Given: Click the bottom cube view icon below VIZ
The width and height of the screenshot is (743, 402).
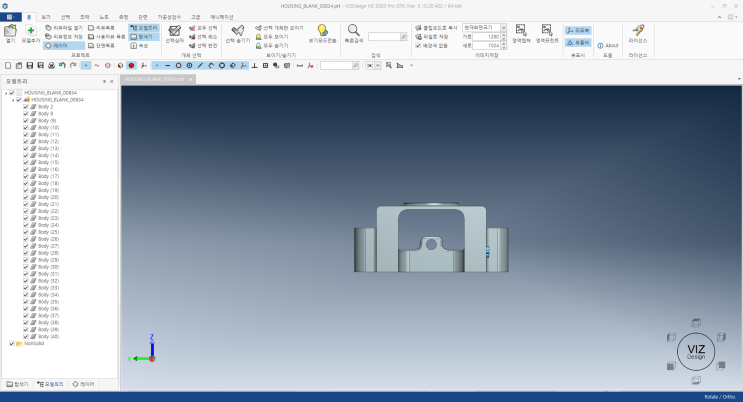Looking at the screenshot, I should pos(696,380).
